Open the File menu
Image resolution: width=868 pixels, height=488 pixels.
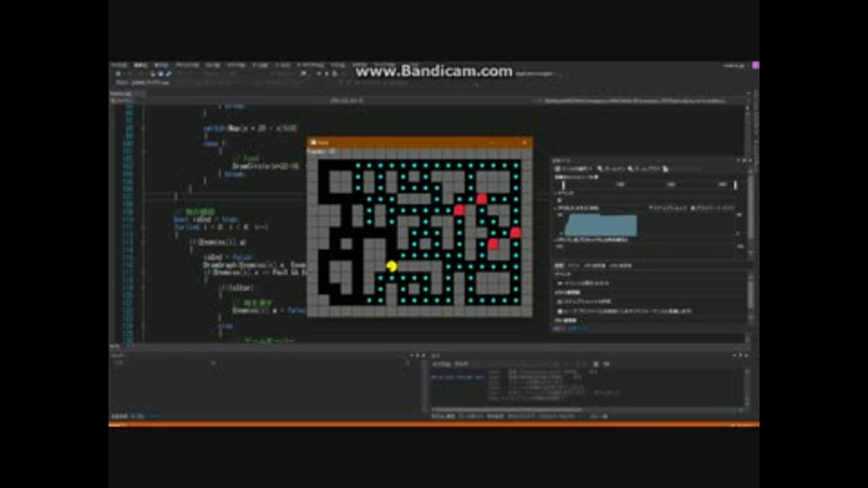pos(118,65)
